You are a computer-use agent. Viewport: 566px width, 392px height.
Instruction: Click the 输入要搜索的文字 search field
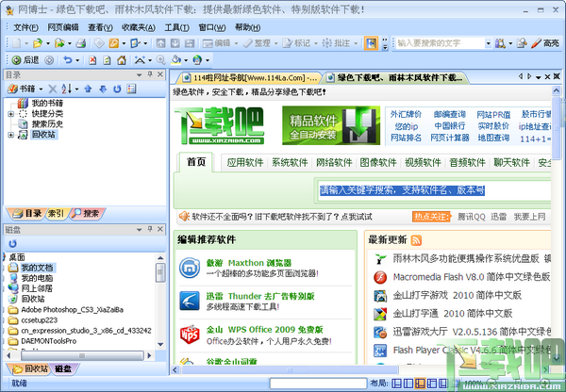440,43
